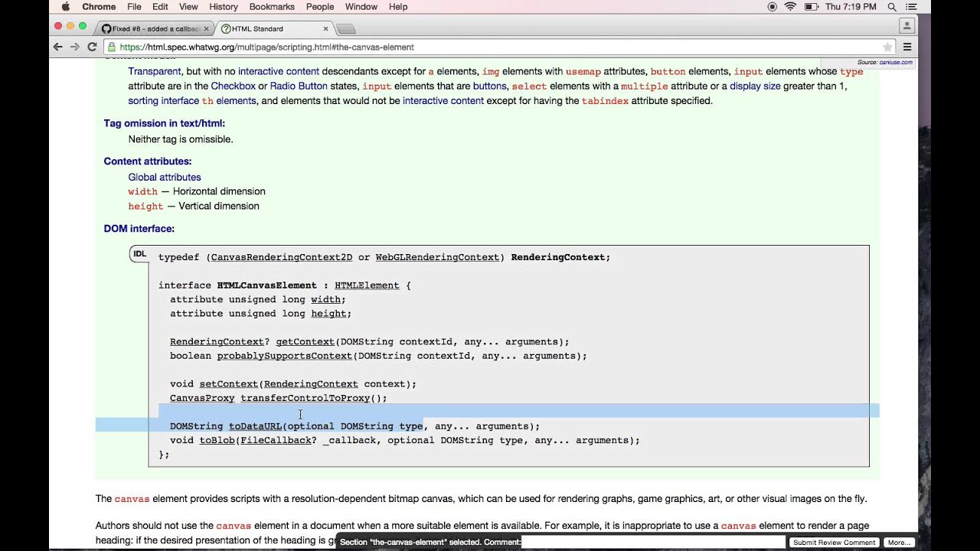Viewport: 980px width, 551px height.
Task: Open the Checkbox link
Action: (x=234, y=86)
